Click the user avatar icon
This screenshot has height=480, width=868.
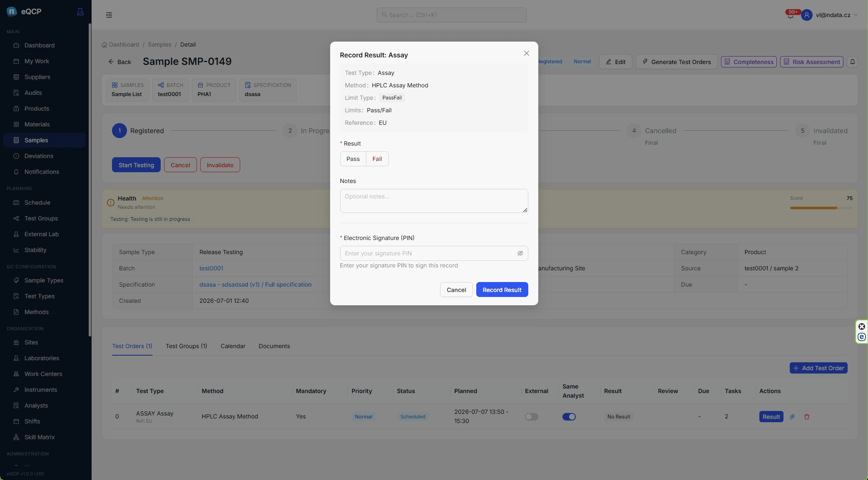pyautogui.click(x=806, y=15)
